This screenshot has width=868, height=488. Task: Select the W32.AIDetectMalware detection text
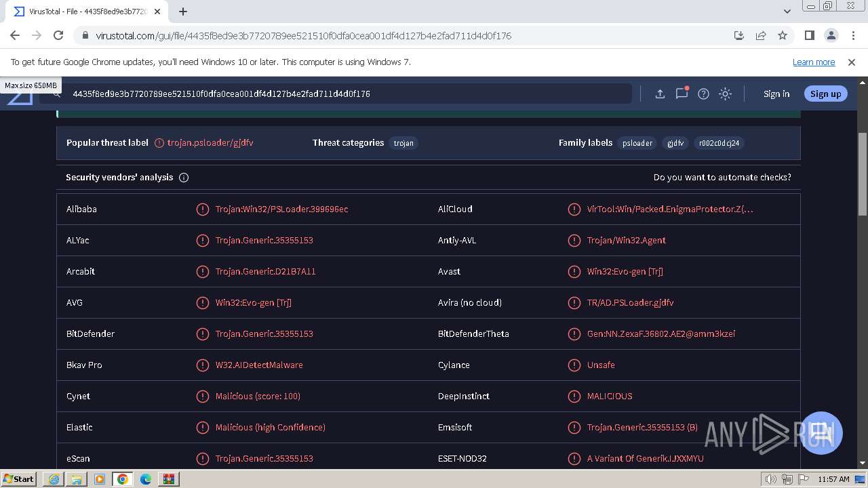click(259, 365)
